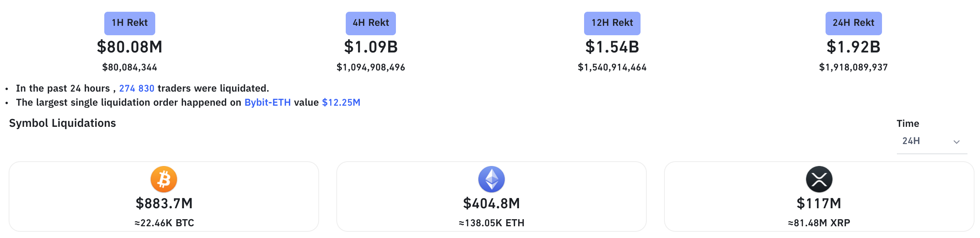The width and height of the screenshot is (980, 238).
Task: Click the $12.25M liquidation value link
Action: tap(341, 103)
